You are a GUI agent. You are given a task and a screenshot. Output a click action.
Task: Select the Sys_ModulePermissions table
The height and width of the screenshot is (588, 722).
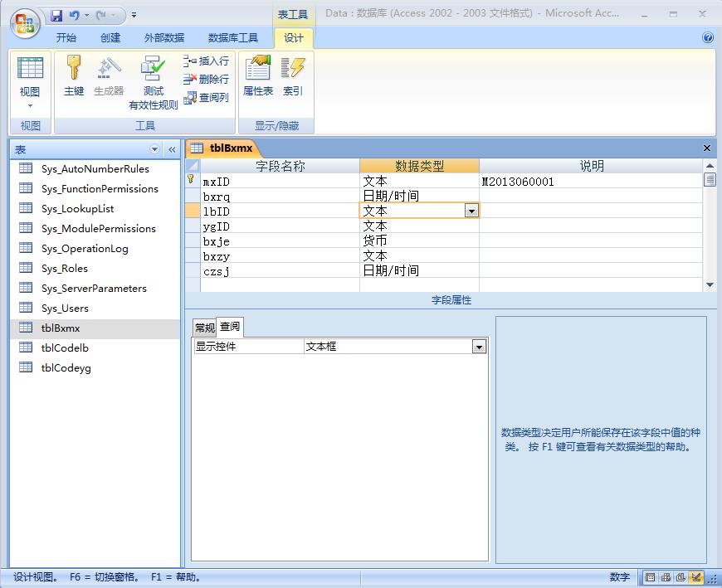[x=95, y=228]
